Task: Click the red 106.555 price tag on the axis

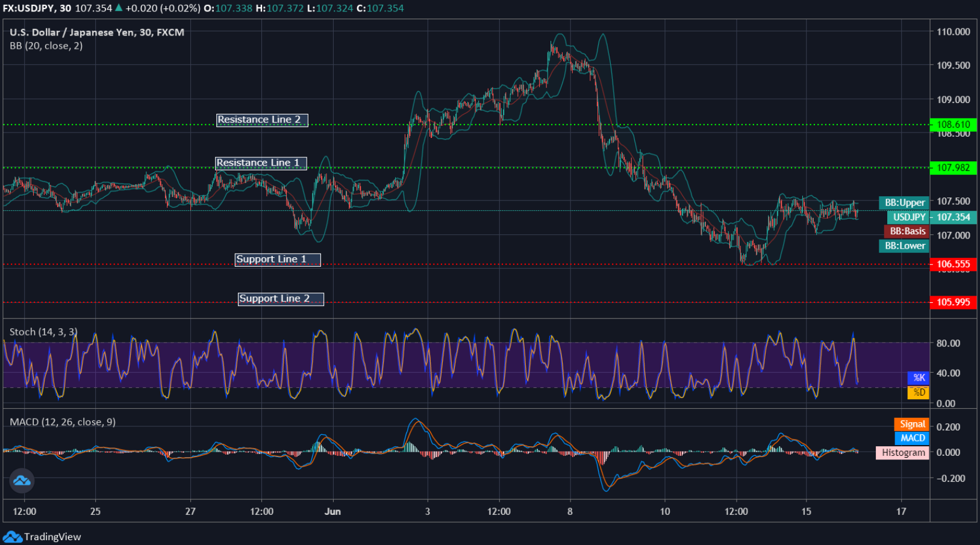Action: pos(954,264)
